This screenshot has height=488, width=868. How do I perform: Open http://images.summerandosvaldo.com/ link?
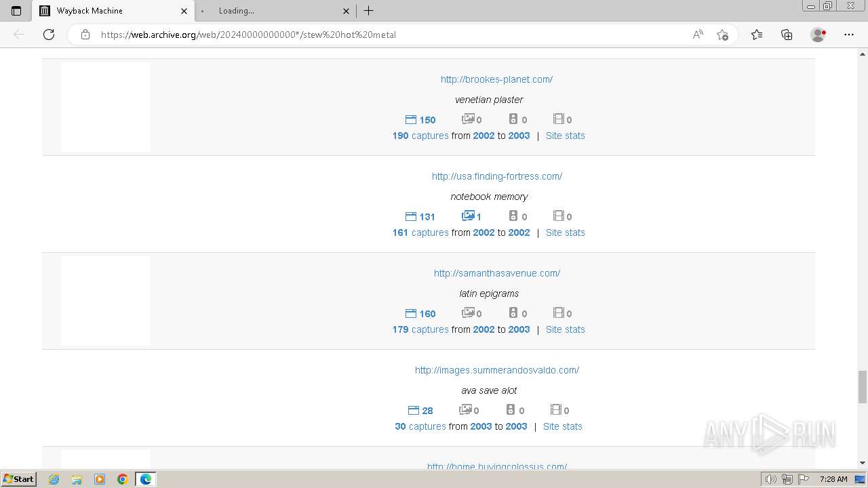pyautogui.click(x=497, y=370)
